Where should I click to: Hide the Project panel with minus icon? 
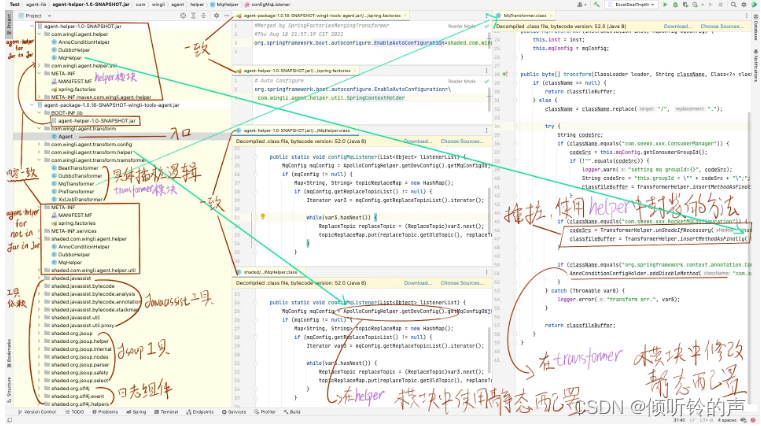(226, 16)
